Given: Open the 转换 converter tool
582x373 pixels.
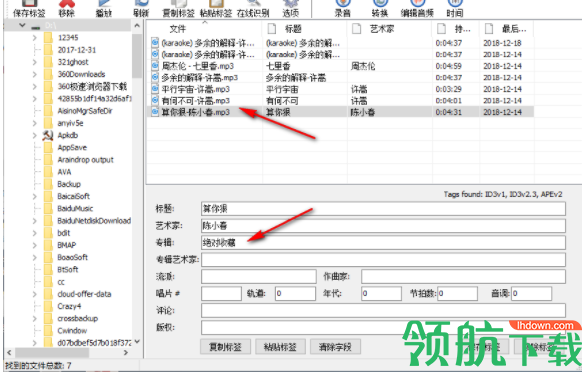Looking at the screenshot, I should [380, 9].
